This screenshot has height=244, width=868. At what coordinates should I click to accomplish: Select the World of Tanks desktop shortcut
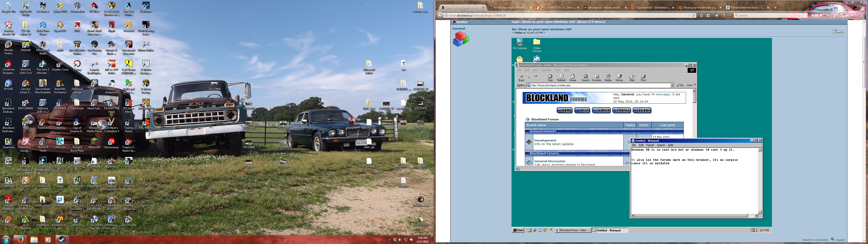coord(43,145)
